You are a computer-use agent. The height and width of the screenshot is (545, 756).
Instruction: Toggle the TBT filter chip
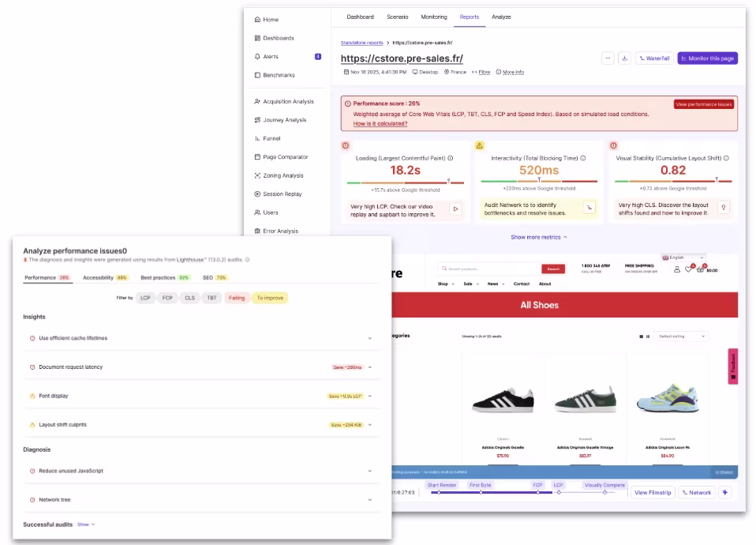pos(211,299)
